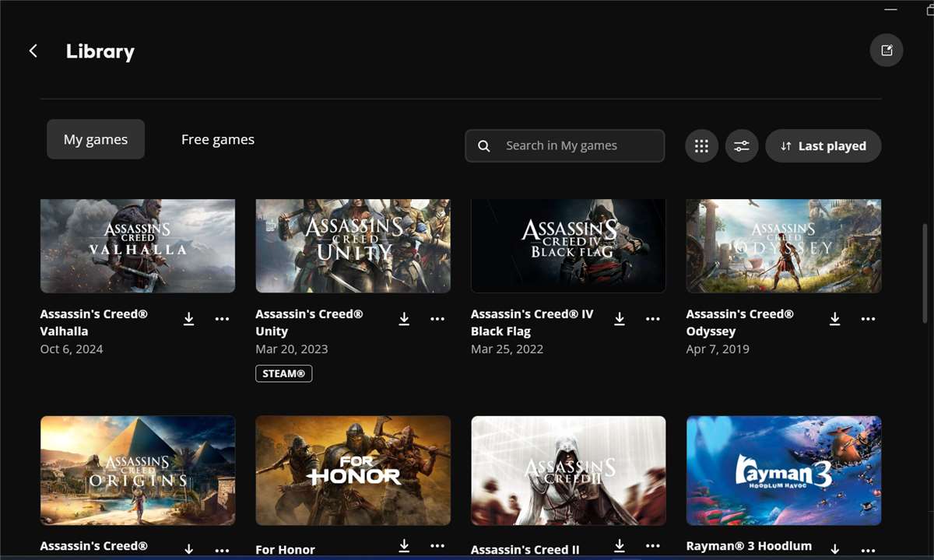Open the Assassin's Creed II cover thumbnail
This screenshot has width=934, height=560.
tap(568, 471)
